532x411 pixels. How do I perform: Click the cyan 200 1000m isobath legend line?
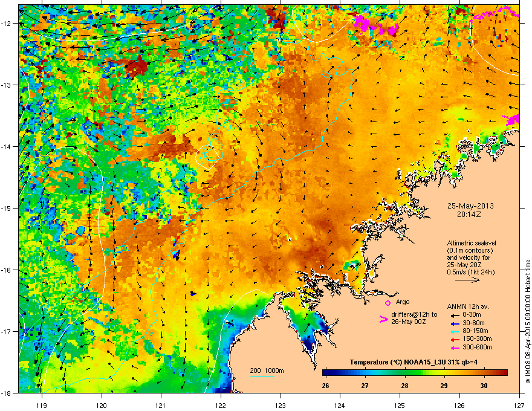(x=262, y=376)
